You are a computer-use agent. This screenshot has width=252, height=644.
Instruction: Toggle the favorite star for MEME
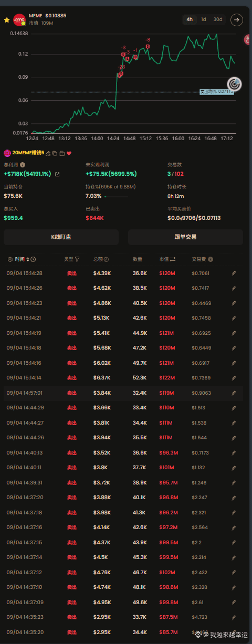coord(7,20)
